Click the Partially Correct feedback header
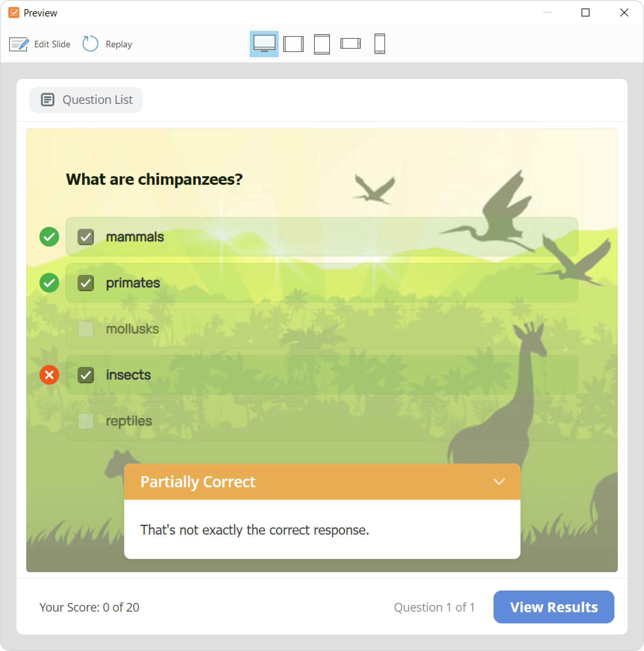The image size is (644, 651). pyautogui.click(x=322, y=482)
